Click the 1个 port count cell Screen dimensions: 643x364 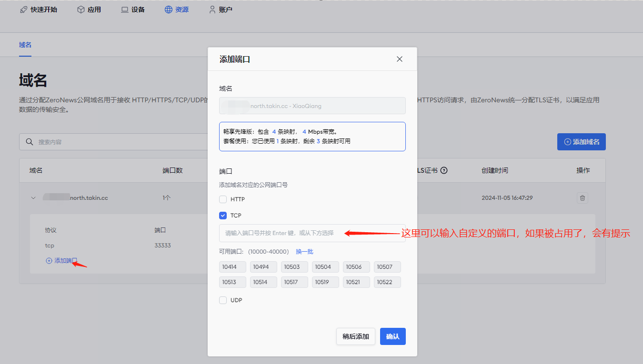(166, 198)
